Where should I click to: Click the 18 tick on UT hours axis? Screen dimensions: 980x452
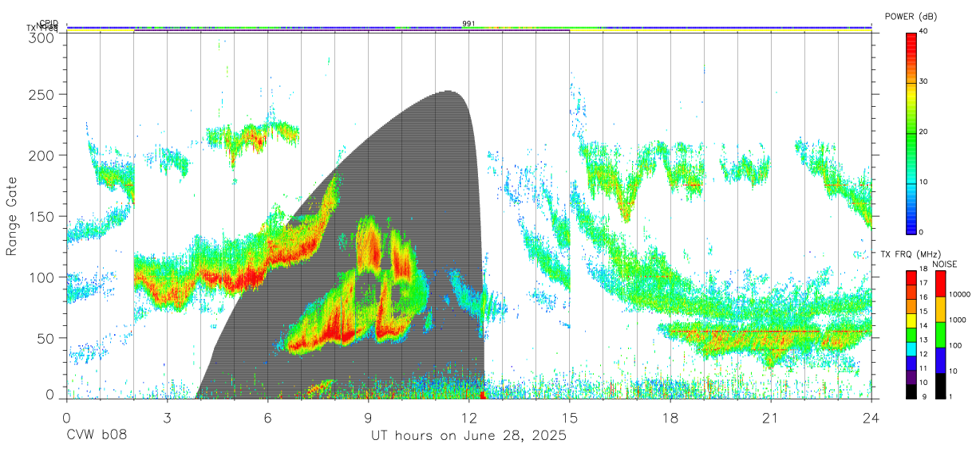pyautogui.click(x=670, y=418)
